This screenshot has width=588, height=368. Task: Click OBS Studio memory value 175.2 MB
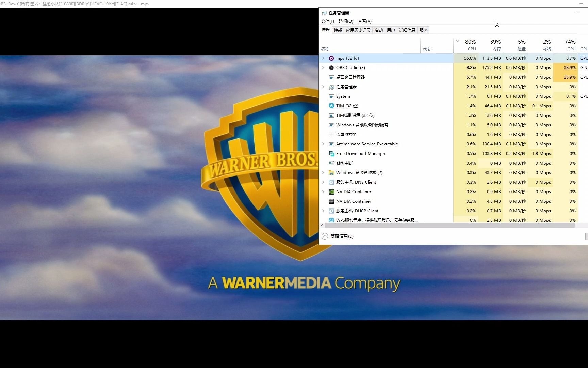(x=491, y=68)
